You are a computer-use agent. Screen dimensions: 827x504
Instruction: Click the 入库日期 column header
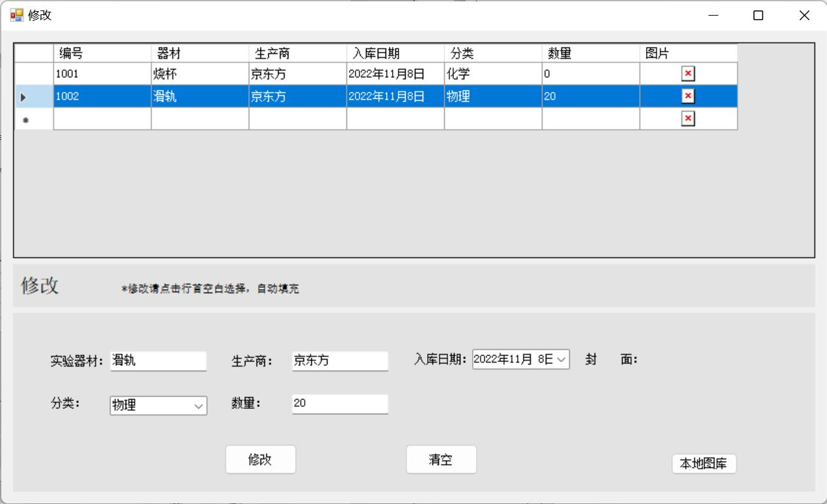[395, 53]
